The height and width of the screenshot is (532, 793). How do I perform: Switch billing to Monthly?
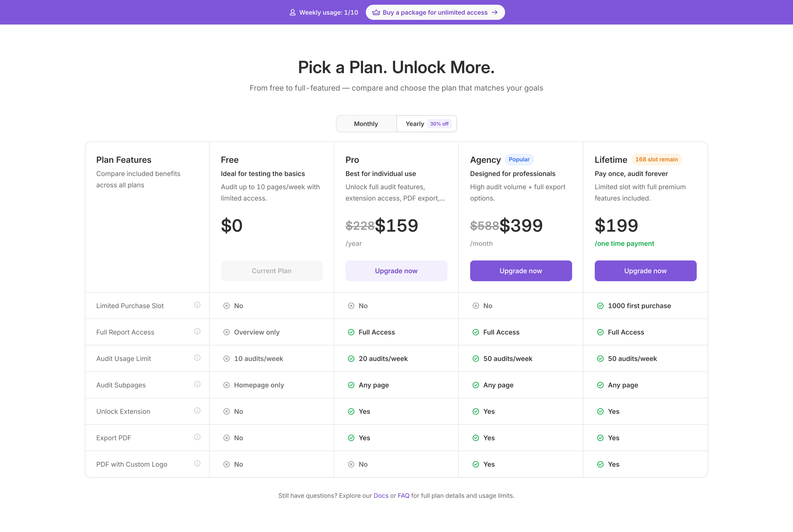click(x=366, y=124)
